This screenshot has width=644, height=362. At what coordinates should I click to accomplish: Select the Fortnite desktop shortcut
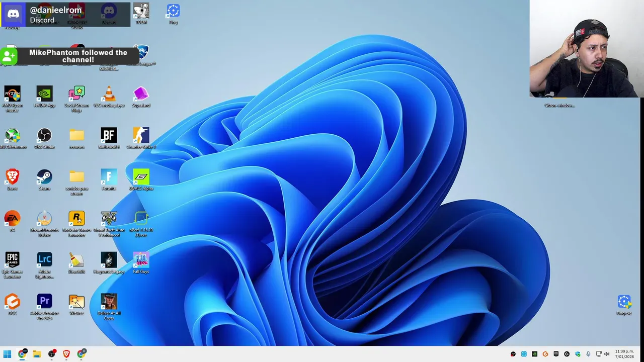pos(109,180)
